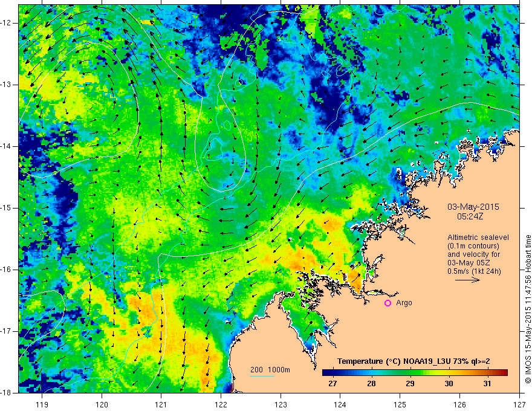The image size is (532, 411).
Task: Click the cyan 200 1000m isobath legend line
Action: click(x=262, y=376)
